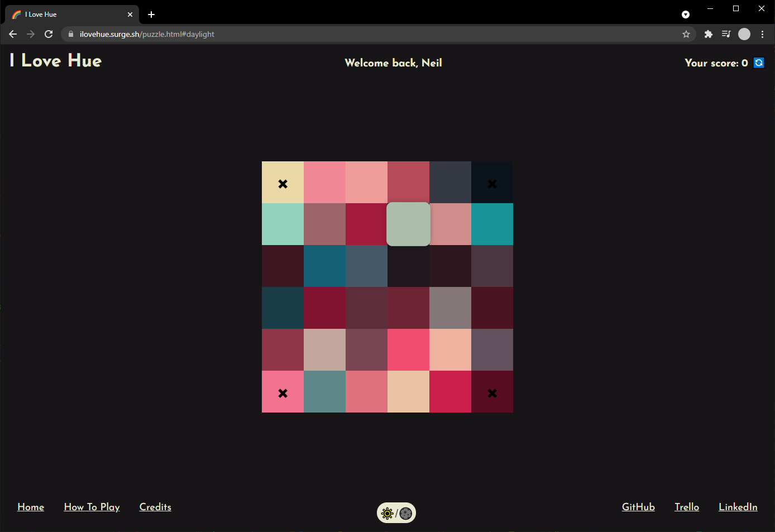Close the I Love Hue tab
Screen dimensions: 775x532
[x=130, y=15]
